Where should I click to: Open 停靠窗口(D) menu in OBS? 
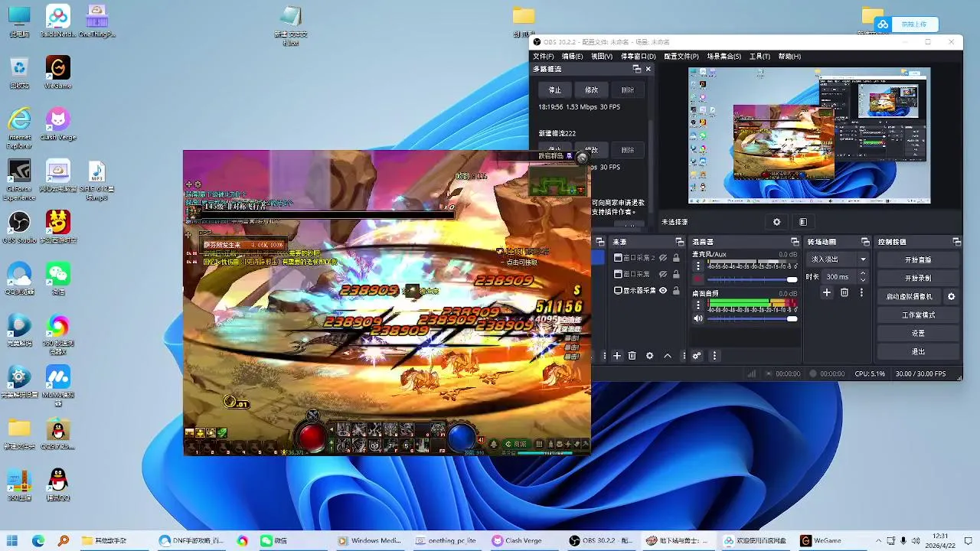click(638, 57)
